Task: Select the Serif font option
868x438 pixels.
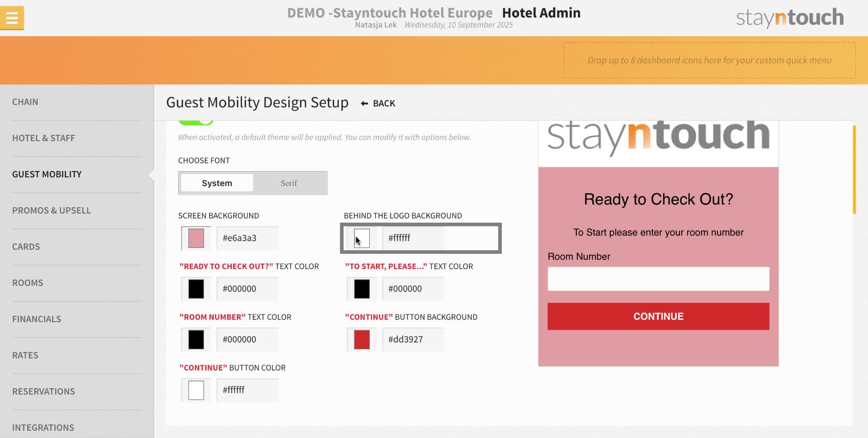Action: 289,183
